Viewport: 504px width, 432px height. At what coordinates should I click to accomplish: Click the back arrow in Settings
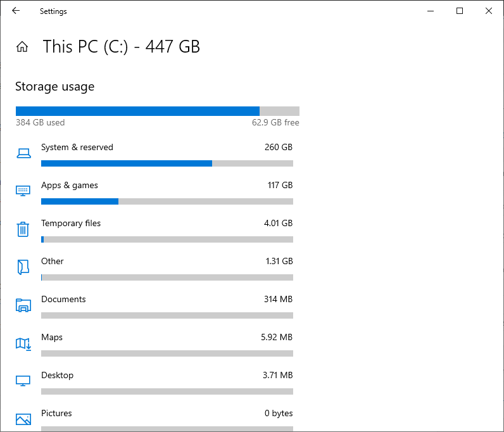coord(16,11)
